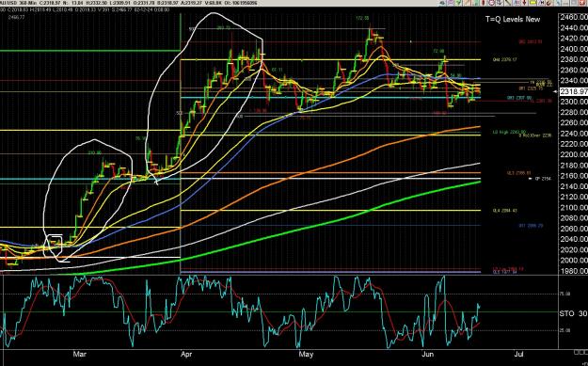Screen dimensions: 588x366
Task: Click the pink grid toolbar icon
Action: [x=451, y=3]
